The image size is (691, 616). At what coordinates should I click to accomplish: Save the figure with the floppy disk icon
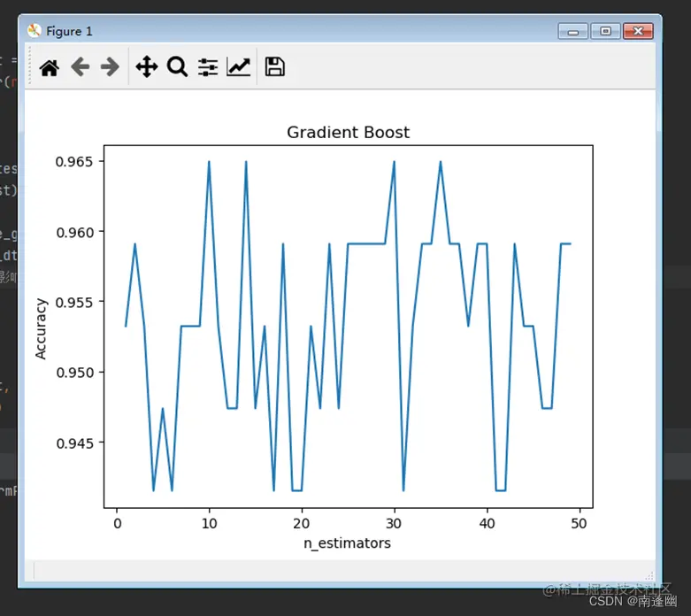[x=274, y=67]
